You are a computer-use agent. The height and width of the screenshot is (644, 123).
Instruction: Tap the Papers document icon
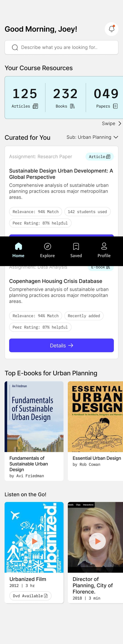(x=115, y=106)
